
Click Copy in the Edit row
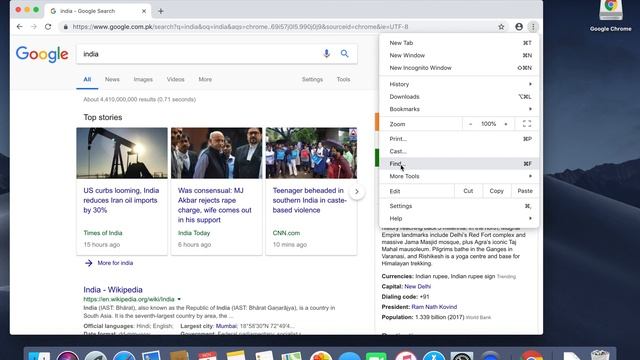pyautogui.click(x=496, y=191)
